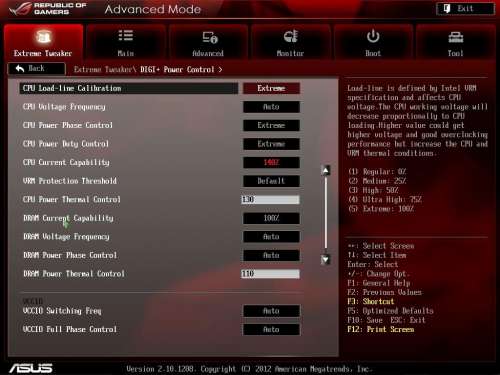Click the Back arrow icon
The height and width of the screenshot is (375, 500).
pyautogui.click(x=20, y=68)
